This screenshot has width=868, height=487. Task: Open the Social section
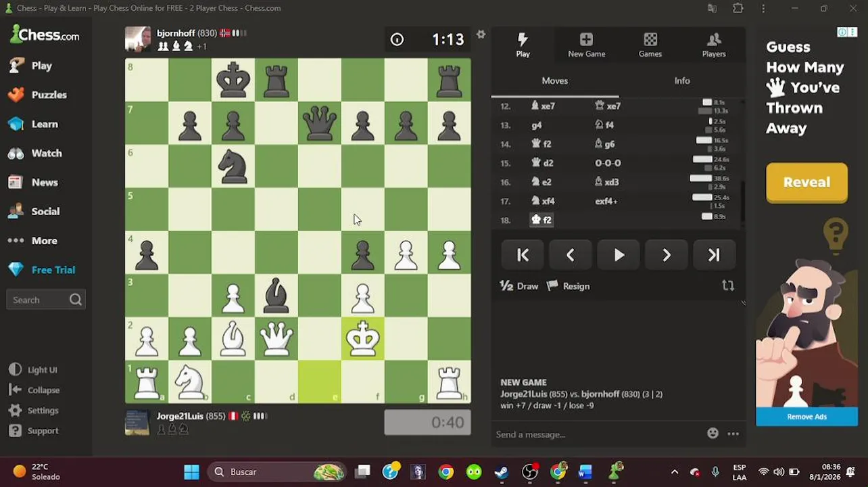coord(34,211)
